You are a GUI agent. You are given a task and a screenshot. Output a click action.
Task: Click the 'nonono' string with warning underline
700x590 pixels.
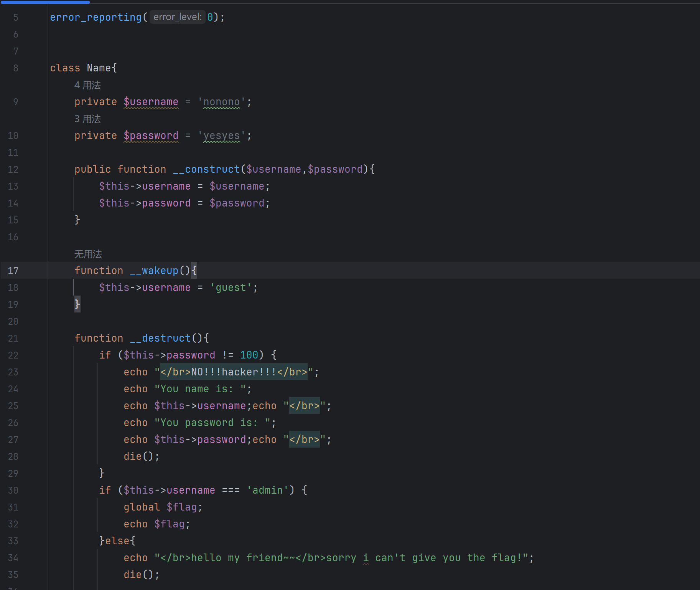[221, 102]
